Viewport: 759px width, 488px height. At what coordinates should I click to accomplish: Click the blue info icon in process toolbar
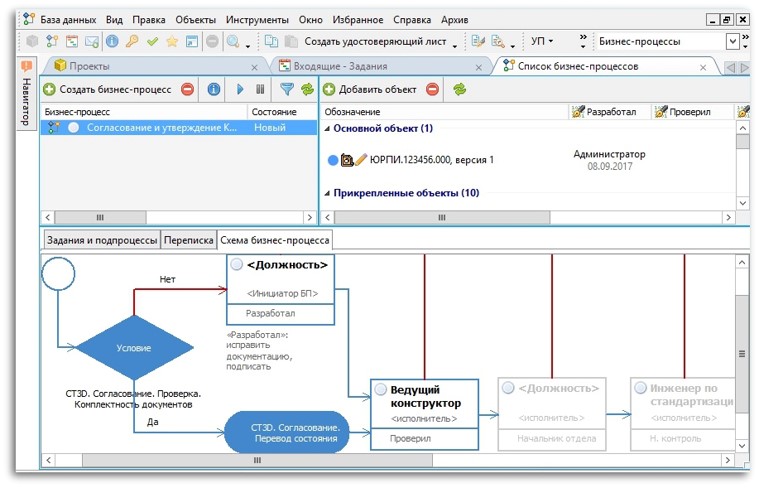pyautogui.click(x=213, y=90)
